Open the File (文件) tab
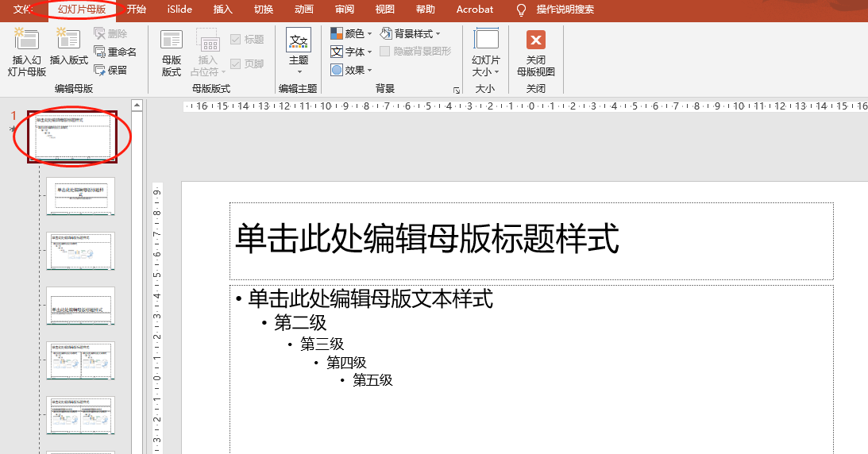The height and width of the screenshot is (454, 868). (x=23, y=10)
